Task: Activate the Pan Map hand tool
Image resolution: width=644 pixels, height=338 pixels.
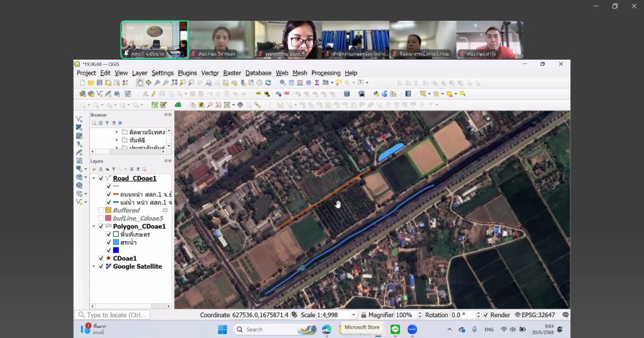Action: 140,83
